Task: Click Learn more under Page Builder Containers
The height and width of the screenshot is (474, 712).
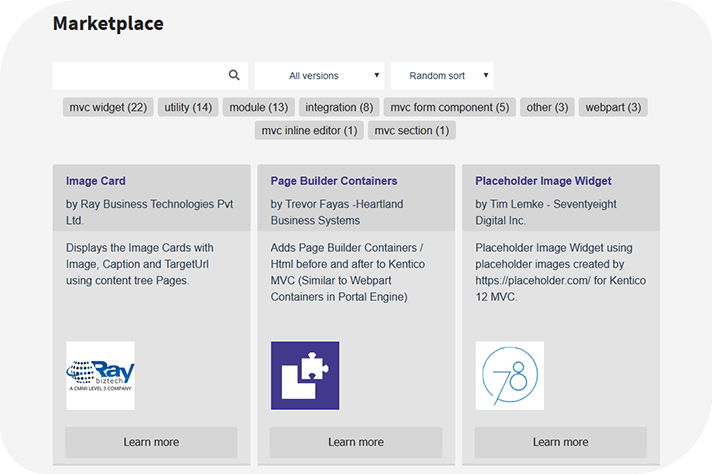Action: (356, 442)
